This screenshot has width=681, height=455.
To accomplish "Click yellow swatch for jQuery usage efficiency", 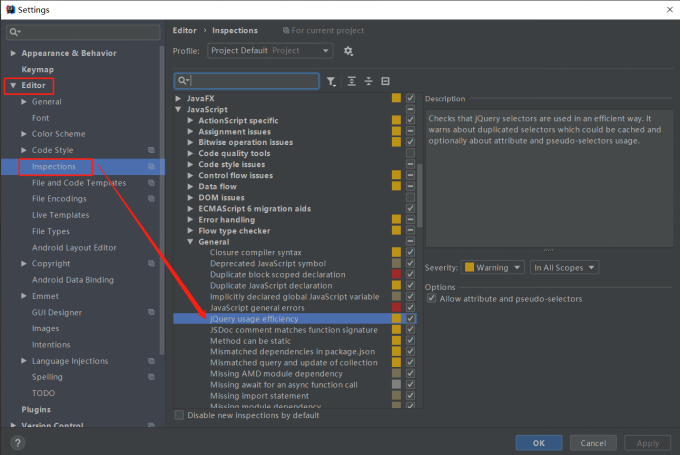I will [x=396, y=319].
